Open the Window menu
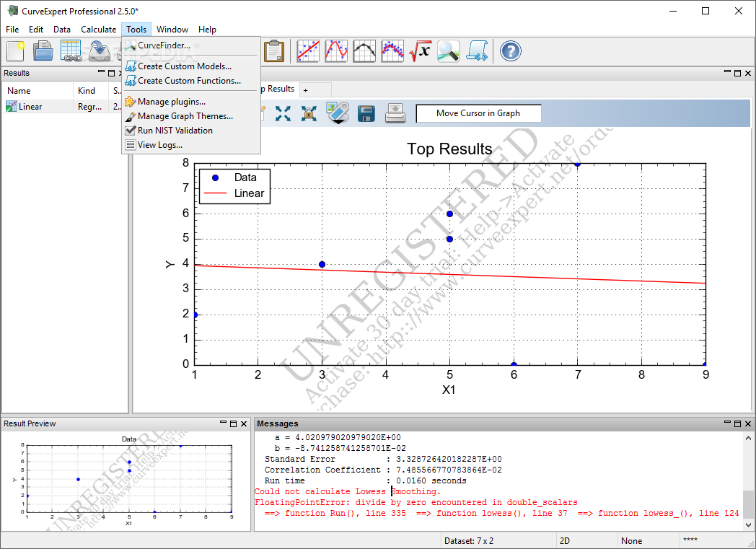 click(x=172, y=30)
